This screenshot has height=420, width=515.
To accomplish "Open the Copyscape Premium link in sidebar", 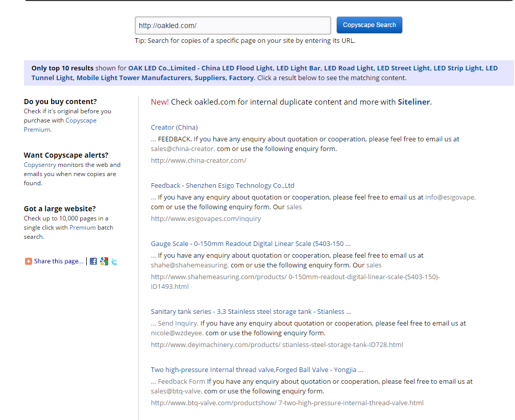I will click(60, 125).
